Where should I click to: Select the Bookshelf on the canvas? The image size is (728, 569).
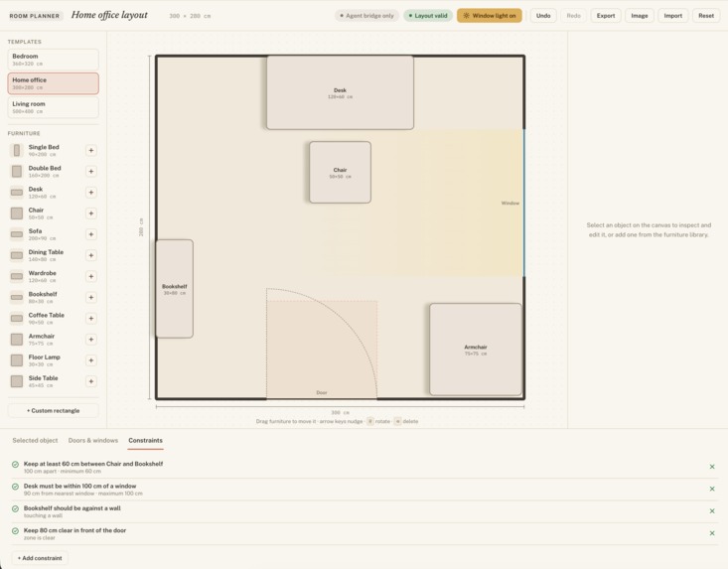click(174, 289)
